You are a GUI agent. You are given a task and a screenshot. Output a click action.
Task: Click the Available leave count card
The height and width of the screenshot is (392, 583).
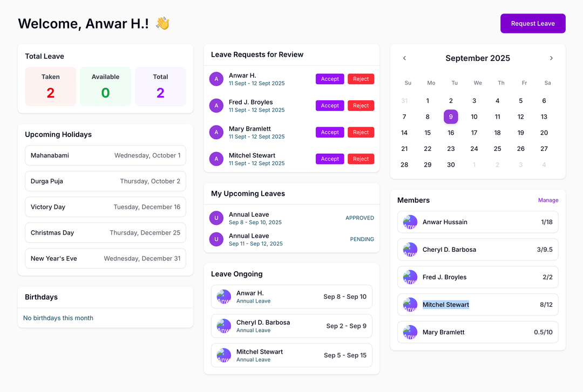[x=105, y=86]
